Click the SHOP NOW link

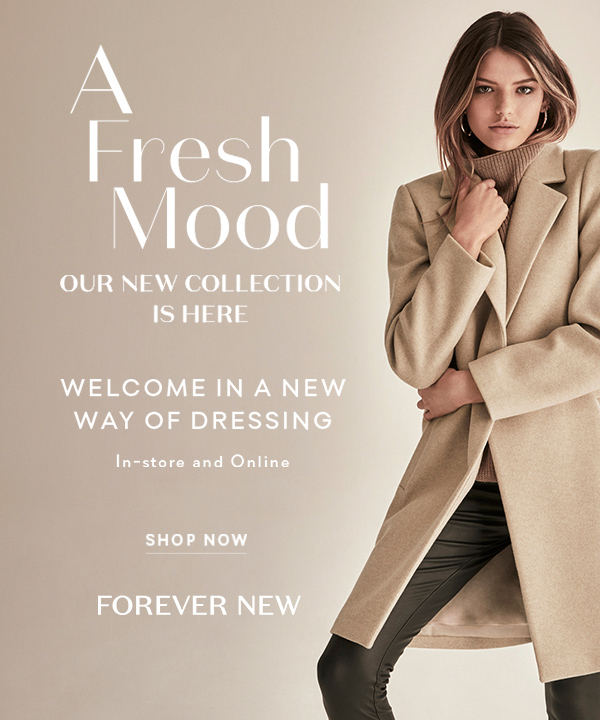pos(196,540)
